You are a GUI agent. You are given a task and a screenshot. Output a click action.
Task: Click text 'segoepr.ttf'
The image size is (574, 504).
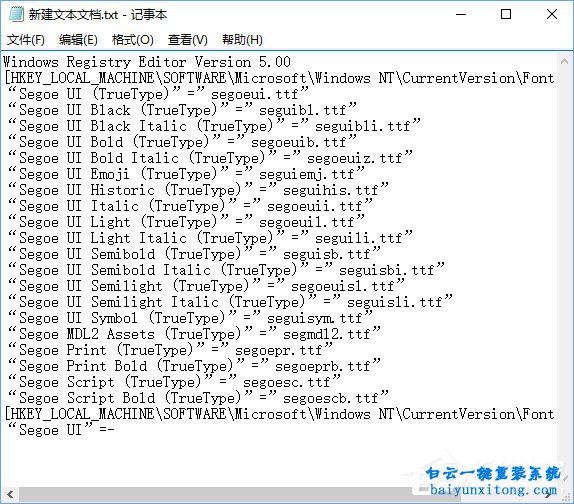279,350
